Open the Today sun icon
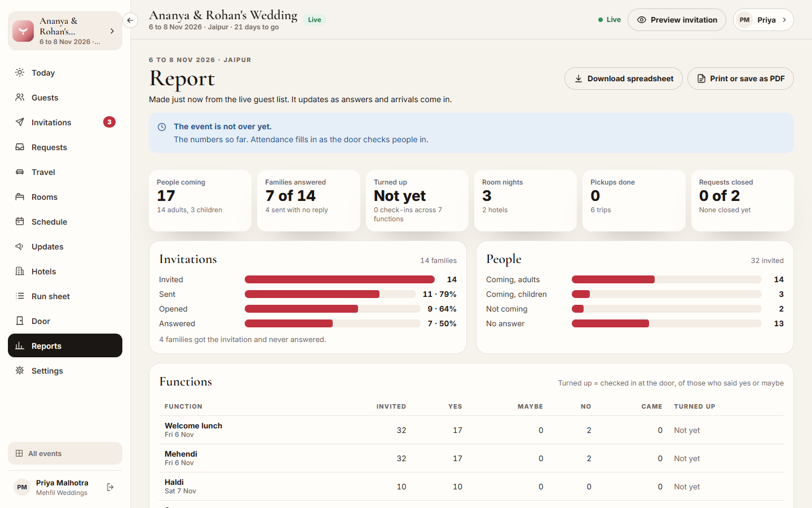This screenshot has height=508, width=812. coord(20,72)
